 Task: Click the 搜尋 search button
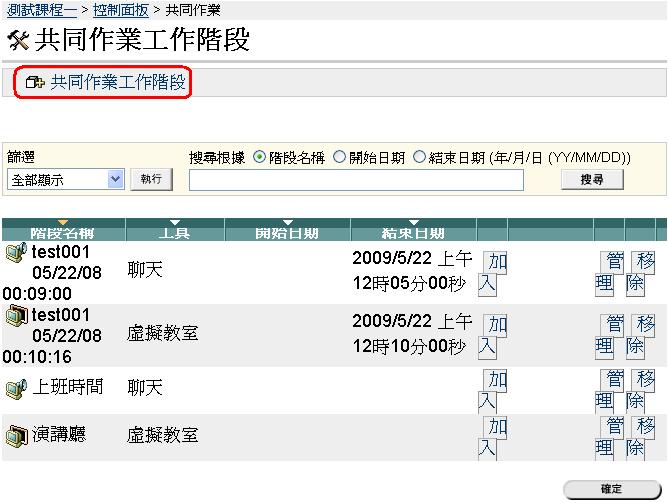[591, 180]
